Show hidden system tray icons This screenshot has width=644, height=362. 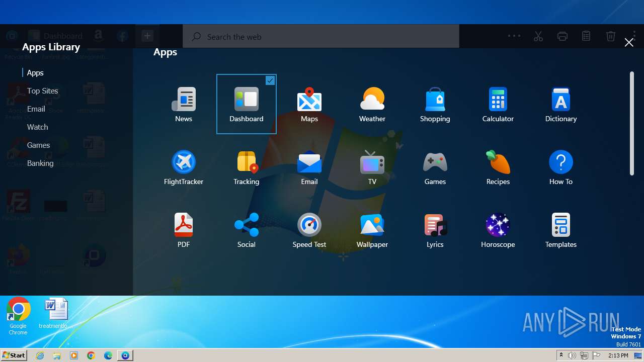pos(561,355)
